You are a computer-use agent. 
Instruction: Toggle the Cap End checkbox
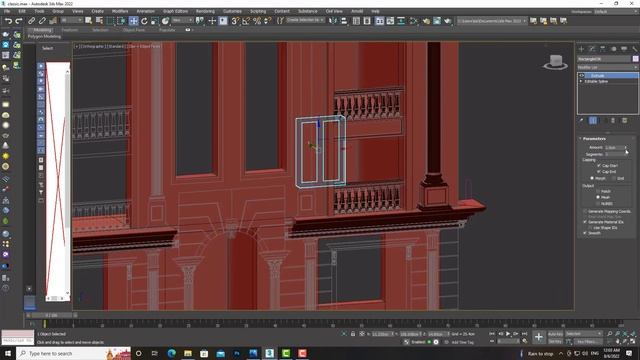point(599,172)
